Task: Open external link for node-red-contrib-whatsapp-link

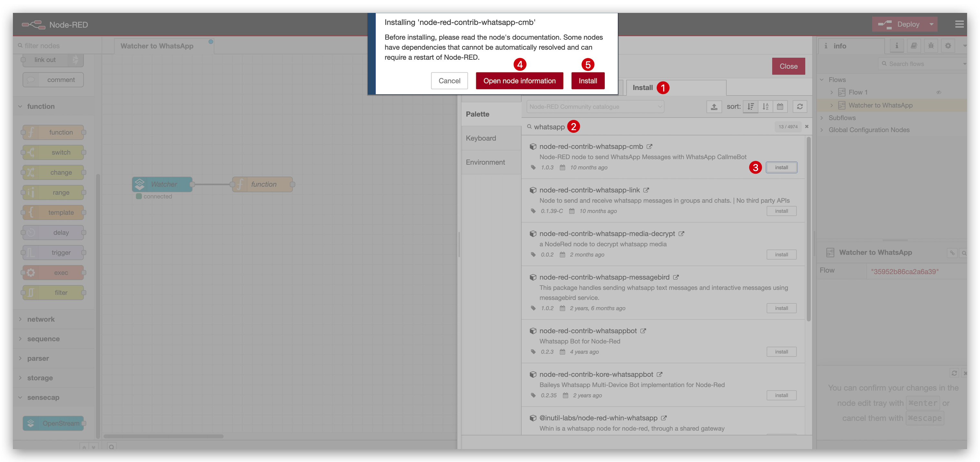Action: click(x=646, y=190)
